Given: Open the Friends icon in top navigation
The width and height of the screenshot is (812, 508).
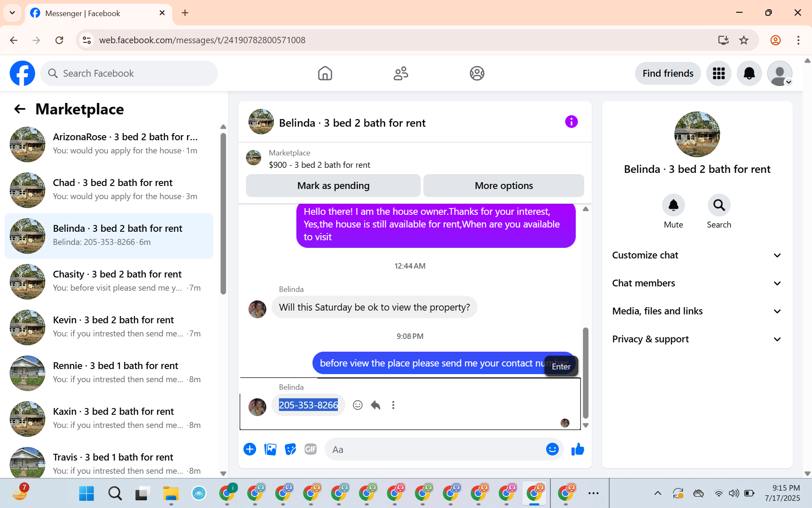Looking at the screenshot, I should point(400,73).
